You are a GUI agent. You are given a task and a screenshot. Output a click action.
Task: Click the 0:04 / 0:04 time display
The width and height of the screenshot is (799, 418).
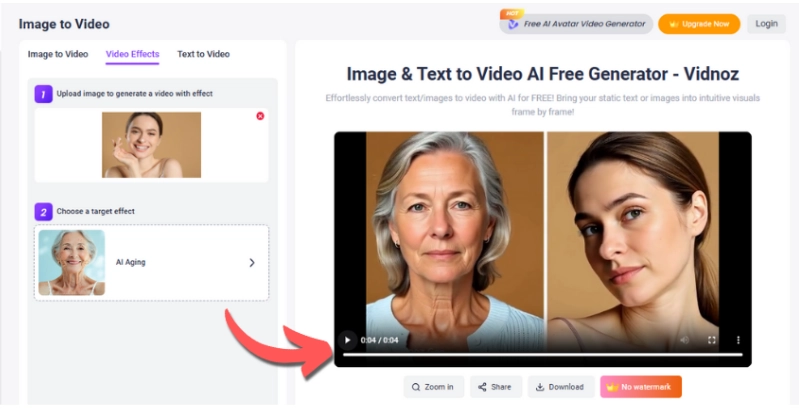pyautogui.click(x=380, y=340)
